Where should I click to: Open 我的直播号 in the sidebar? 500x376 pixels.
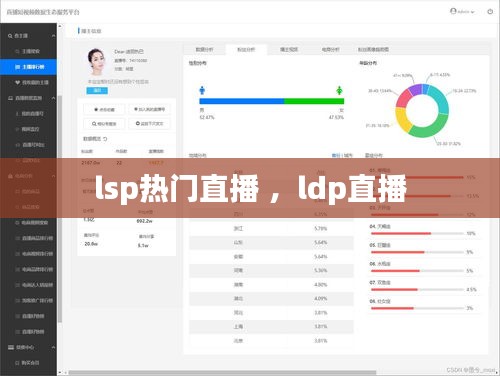32,114
